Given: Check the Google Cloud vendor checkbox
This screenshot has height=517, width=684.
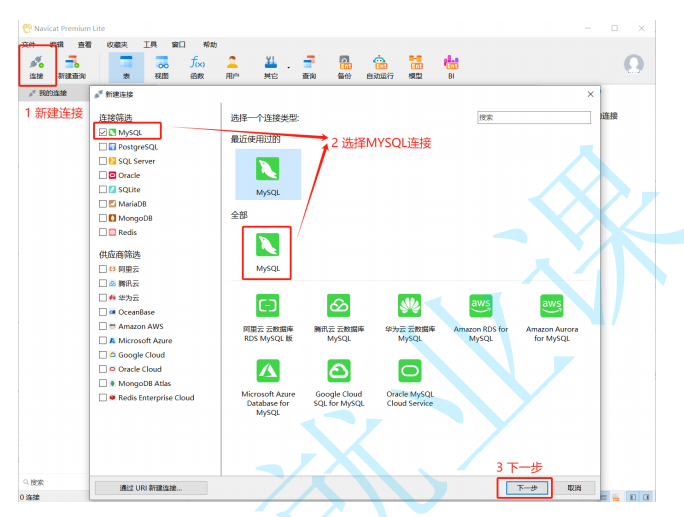Looking at the screenshot, I should tap(103, 355).
